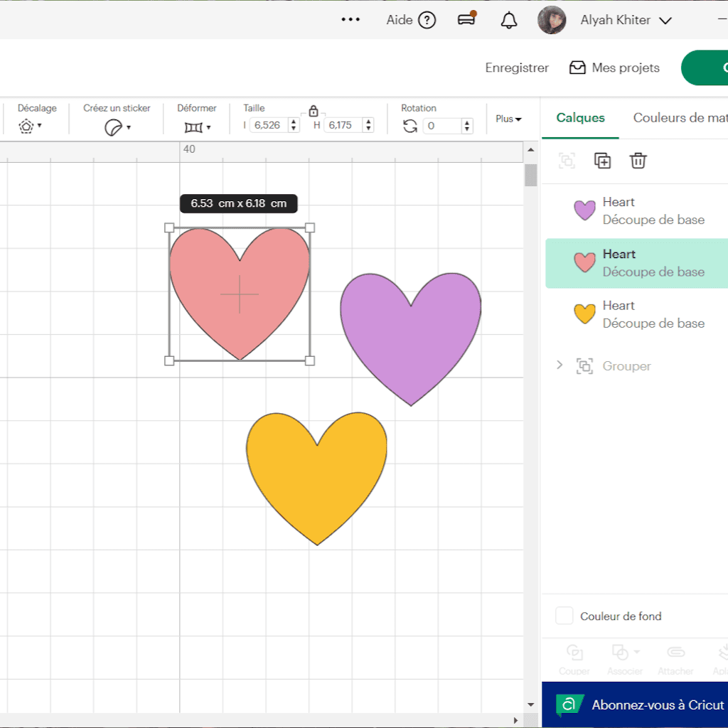Toggle the size aspect ratio lock

314,111
